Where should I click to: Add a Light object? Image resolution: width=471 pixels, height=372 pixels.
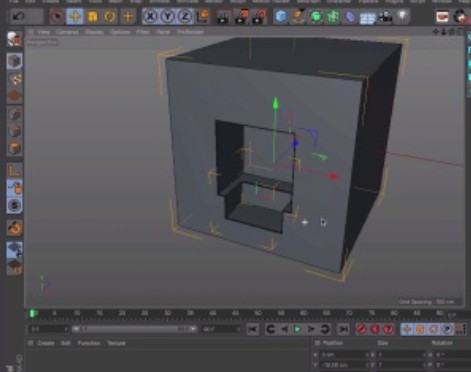point(403,16)
